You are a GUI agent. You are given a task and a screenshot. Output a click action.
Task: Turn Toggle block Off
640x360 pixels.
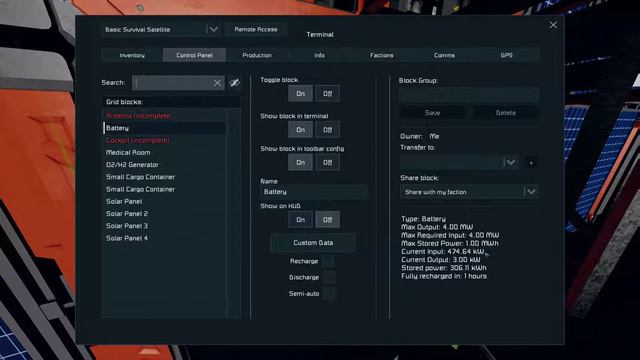[x=327, y=94]
